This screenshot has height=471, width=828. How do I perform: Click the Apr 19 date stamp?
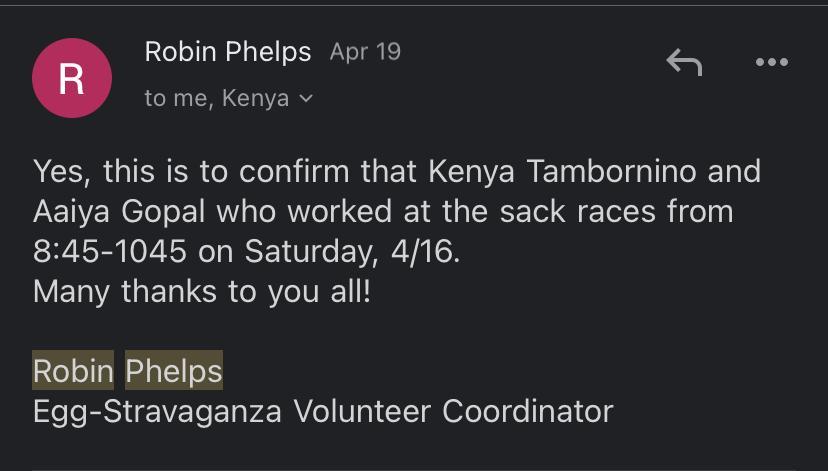tap(365, 52)
